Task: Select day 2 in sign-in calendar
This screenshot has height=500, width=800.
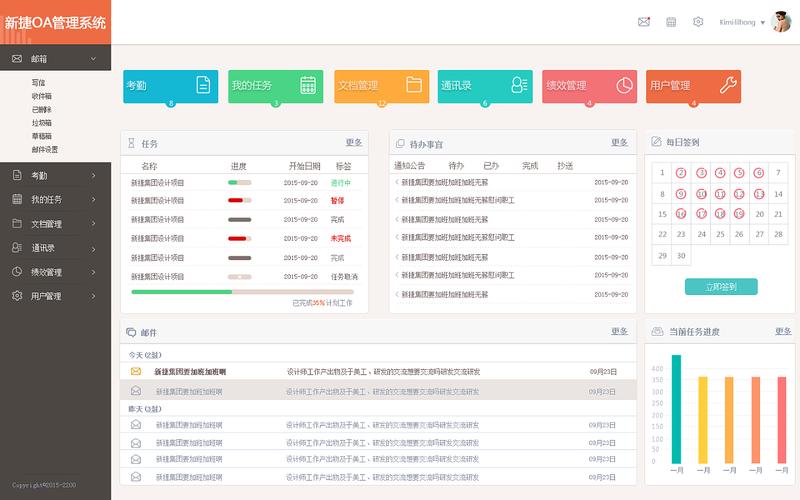Action: [681, 172]
